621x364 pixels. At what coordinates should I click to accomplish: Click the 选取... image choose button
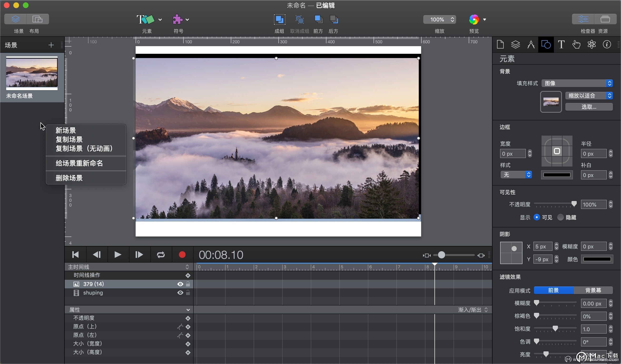tap(589, 107)
